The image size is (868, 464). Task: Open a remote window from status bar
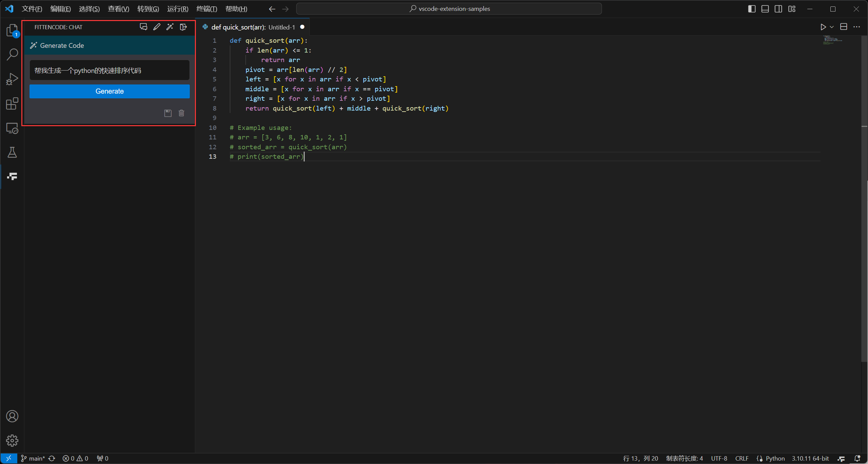(x=8, y=459)
